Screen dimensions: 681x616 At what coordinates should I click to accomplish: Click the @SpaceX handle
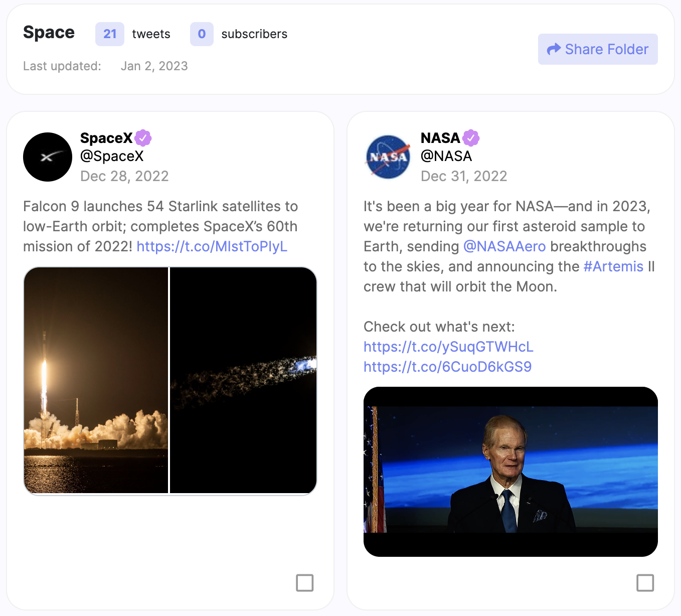[x=112, y=156]
